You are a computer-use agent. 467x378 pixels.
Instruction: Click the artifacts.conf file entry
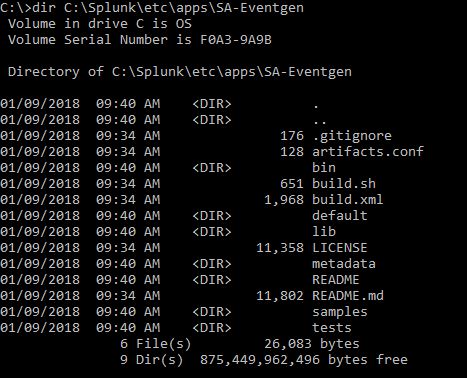pos(368,152)
